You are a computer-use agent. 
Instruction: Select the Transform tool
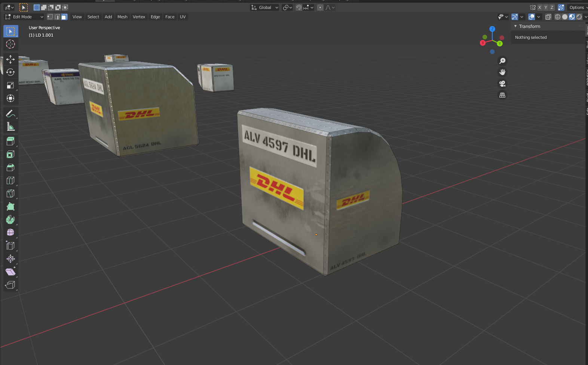click(x=10, y=98)
